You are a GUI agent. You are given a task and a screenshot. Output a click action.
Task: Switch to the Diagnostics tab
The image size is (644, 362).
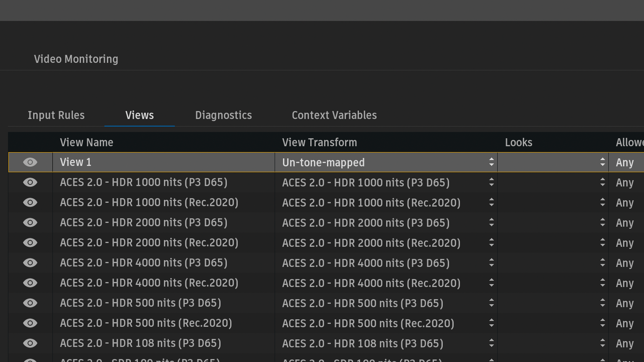point(223,115)
